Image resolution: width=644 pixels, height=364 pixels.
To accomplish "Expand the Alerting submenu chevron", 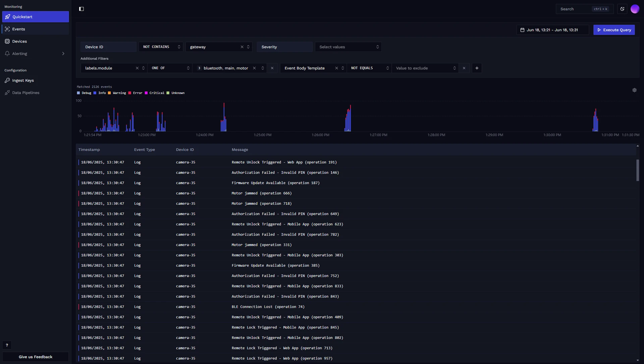I will [x=63, y=54].
